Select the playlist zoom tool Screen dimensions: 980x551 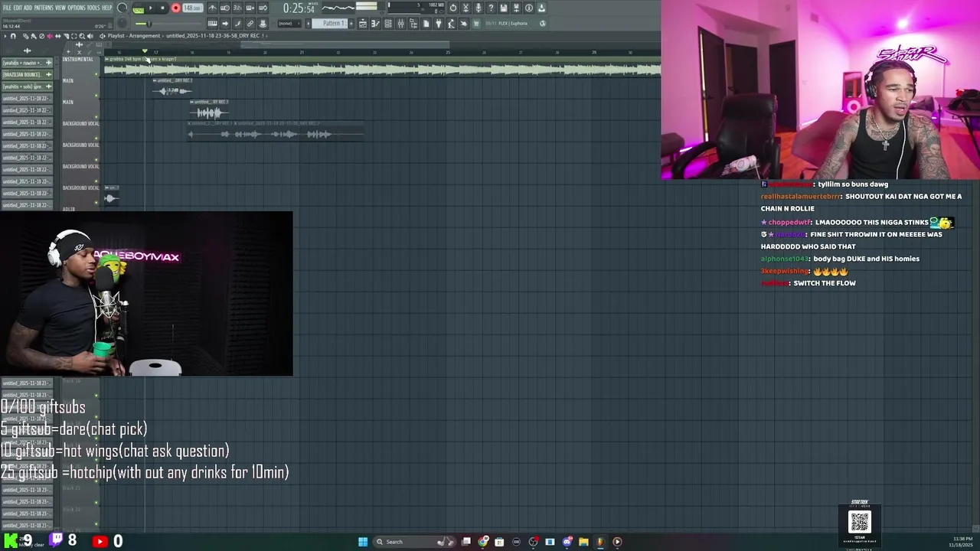pos(82,36)
